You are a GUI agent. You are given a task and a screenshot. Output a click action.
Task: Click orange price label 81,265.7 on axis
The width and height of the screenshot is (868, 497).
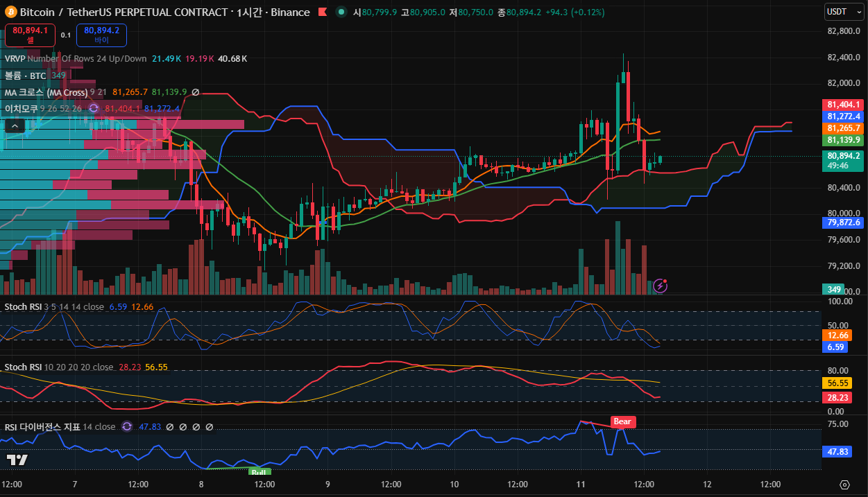(x=844, y=128)
